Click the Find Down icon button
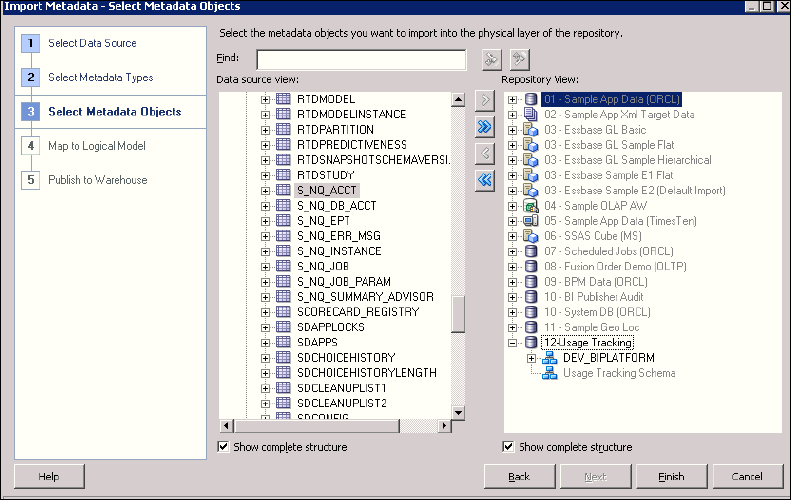The width and height of the screenshot is (791, 500). click(x=491, y=60)
